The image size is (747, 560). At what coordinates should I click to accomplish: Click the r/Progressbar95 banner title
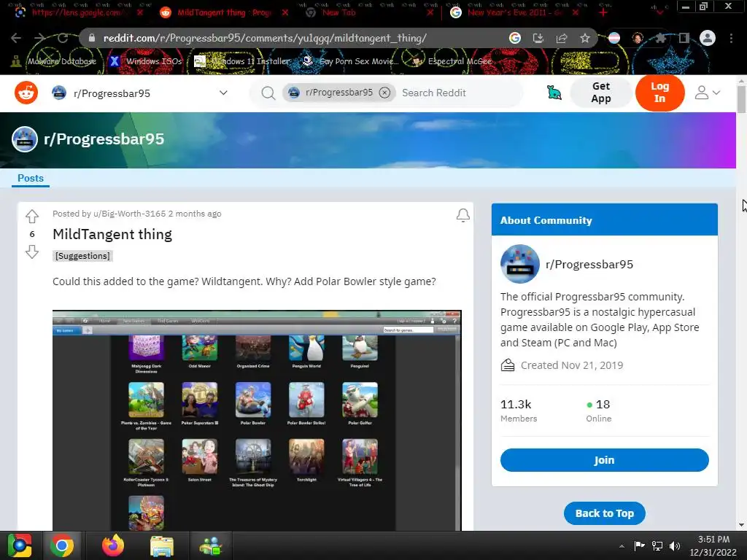(104, 139)
